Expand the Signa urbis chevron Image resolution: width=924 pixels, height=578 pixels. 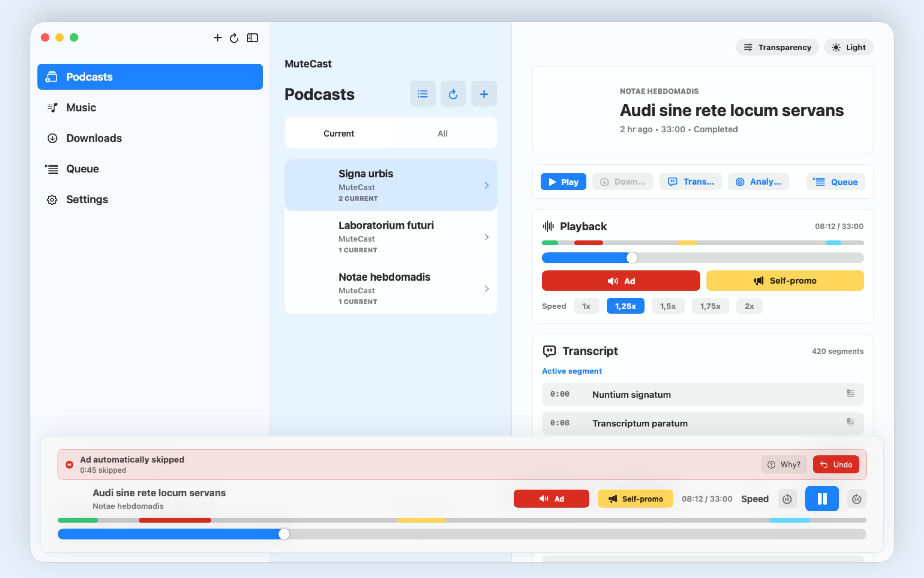486,185
